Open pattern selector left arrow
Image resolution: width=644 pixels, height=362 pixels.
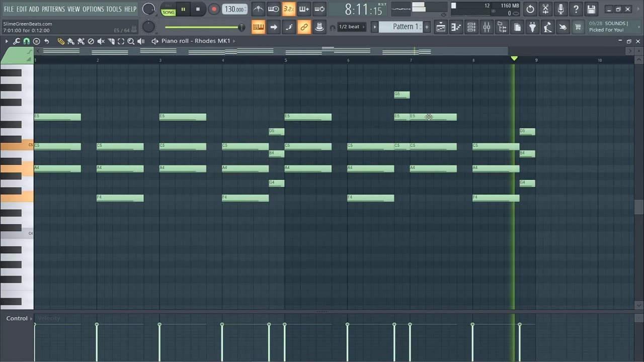tap(374, 27)
